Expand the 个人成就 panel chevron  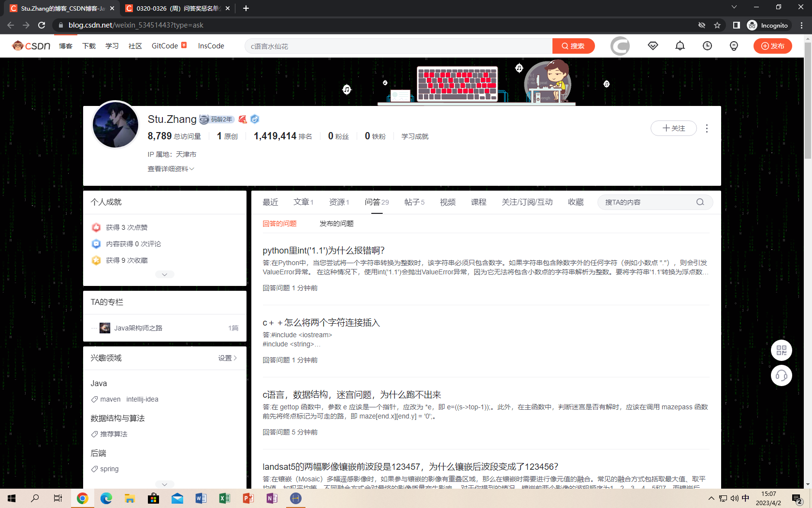point(165,274)
